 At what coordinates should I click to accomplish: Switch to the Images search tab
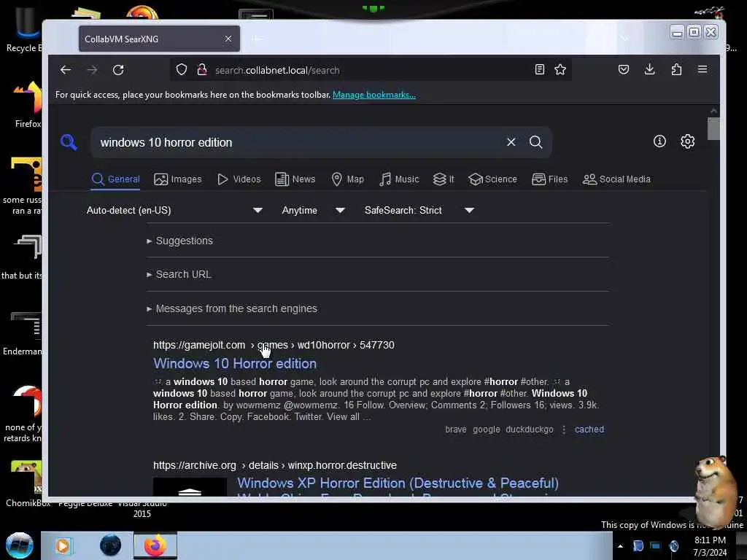tap(178, 179)
